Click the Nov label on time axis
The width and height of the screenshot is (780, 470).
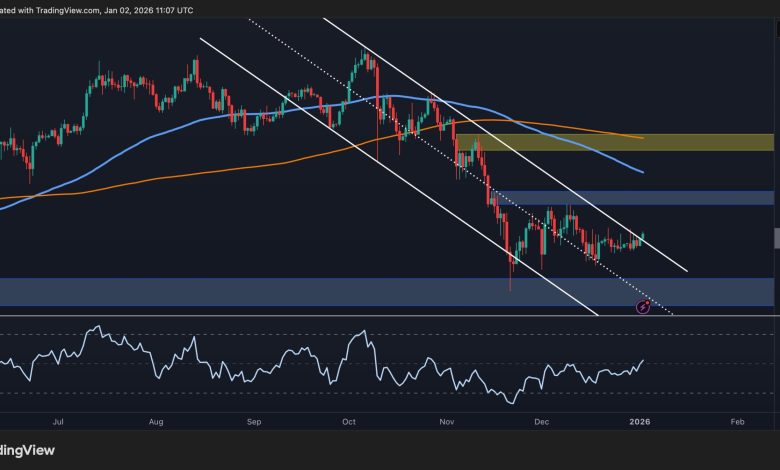[x=444, y=423]
